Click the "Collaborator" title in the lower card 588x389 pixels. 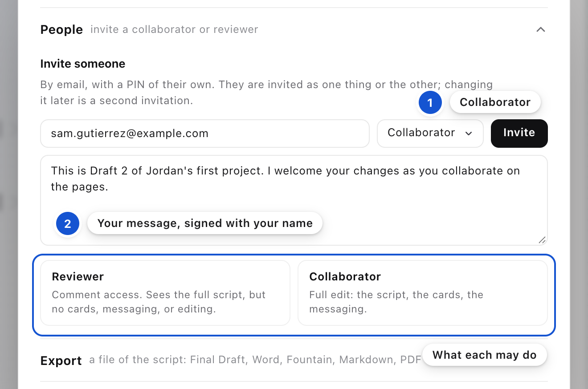345,276
